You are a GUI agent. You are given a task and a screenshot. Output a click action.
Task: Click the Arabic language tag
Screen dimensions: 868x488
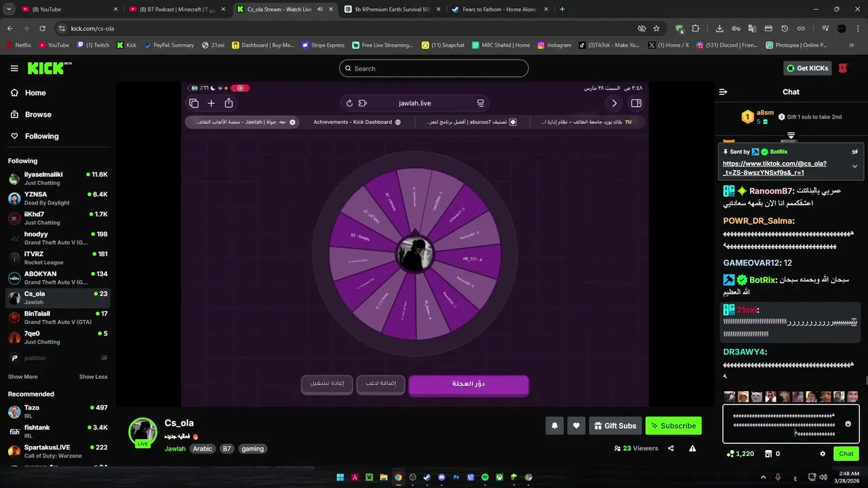[x=203, y=449]
